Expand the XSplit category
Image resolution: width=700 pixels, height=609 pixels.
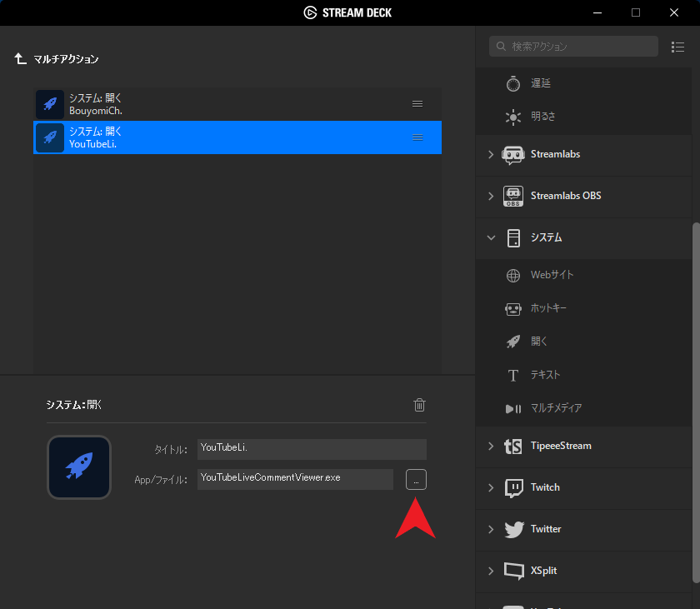tap(491, 571)
